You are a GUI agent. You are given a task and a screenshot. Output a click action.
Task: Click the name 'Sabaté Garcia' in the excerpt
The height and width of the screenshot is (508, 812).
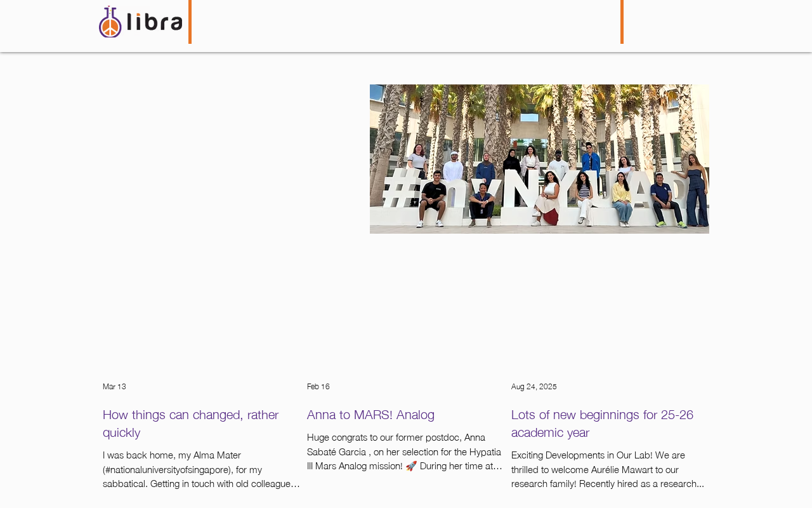[x=336, y=451]
